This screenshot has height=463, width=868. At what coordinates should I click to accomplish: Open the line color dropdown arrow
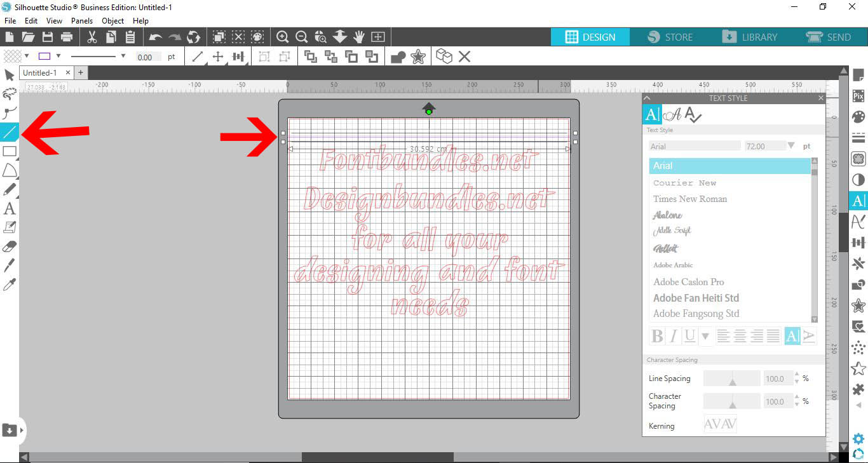58,57
